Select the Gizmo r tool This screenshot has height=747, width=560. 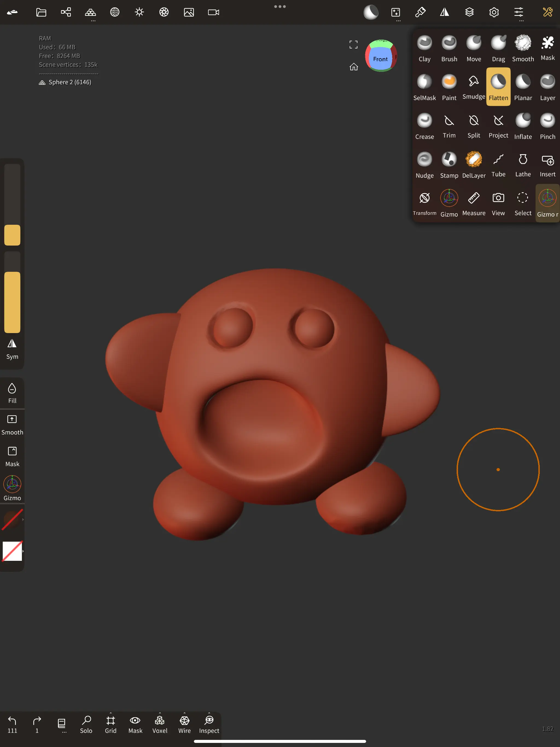(547, 203)
